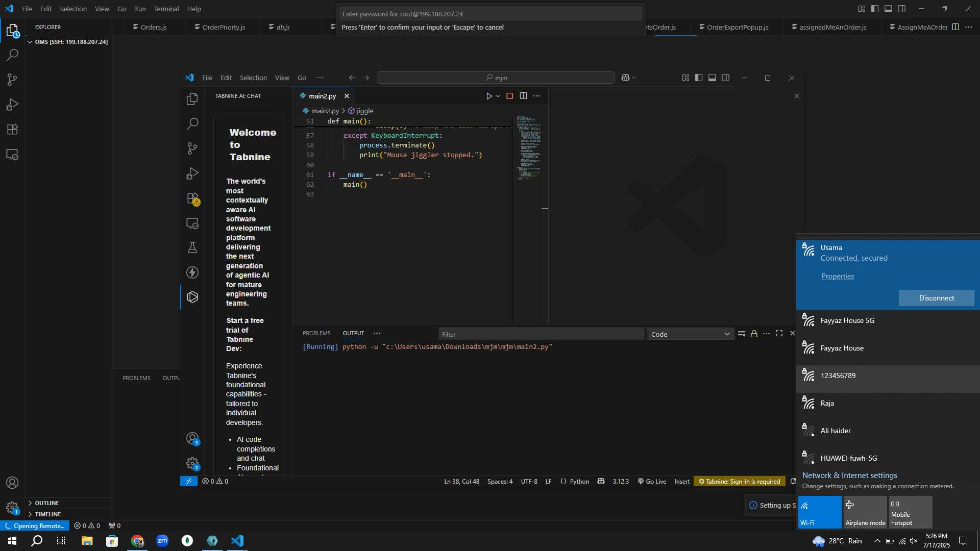Focus password input for root@199.188.207.24

pyautogui.click(x=491, y=14)
